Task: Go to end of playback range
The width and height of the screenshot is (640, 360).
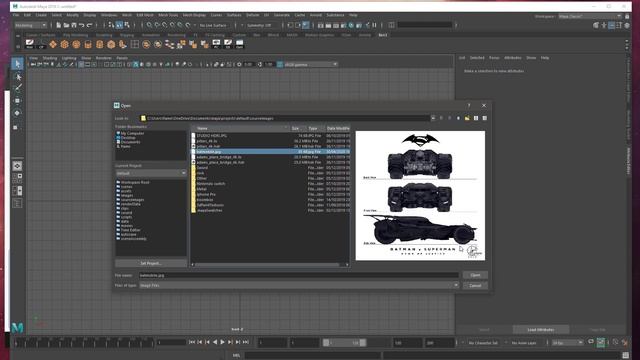Action: pyautogui.click(x=246, y=342)
